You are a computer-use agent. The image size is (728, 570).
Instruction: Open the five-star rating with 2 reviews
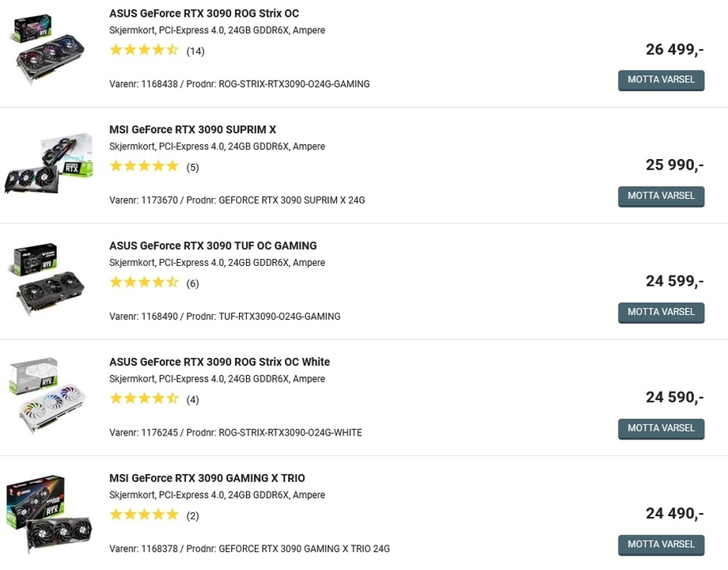144,516
